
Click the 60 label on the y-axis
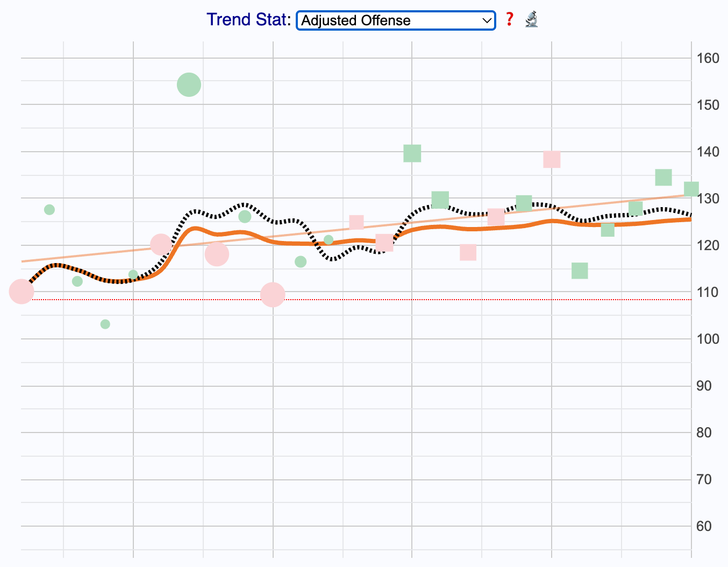point(703,526)
